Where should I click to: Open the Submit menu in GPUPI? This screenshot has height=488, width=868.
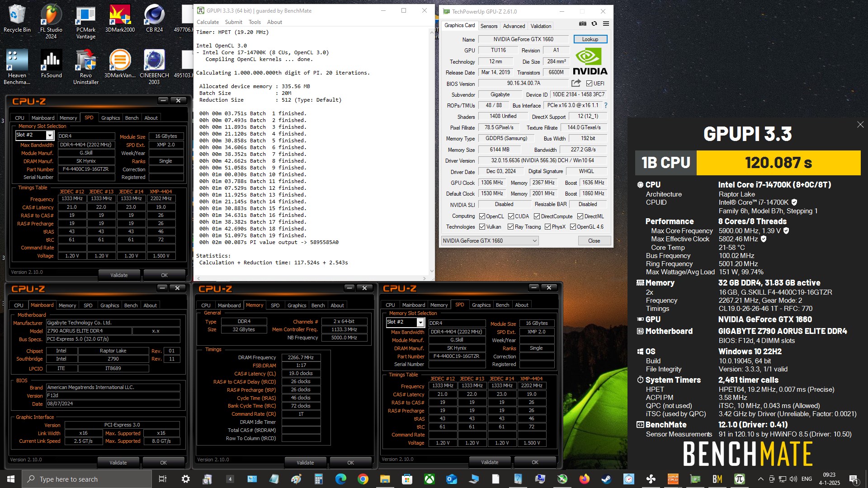[233, 22]
